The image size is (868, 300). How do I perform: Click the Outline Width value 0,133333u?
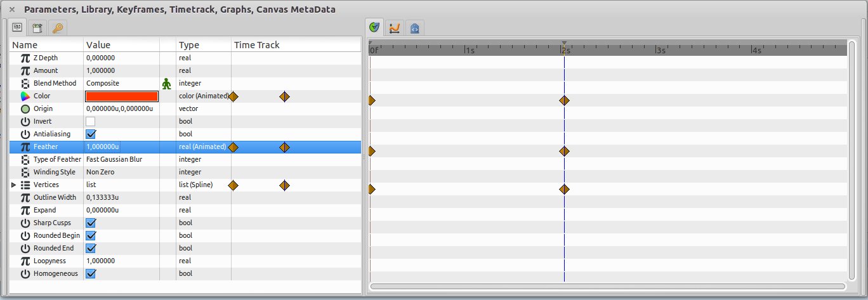[x=103, y=197]
